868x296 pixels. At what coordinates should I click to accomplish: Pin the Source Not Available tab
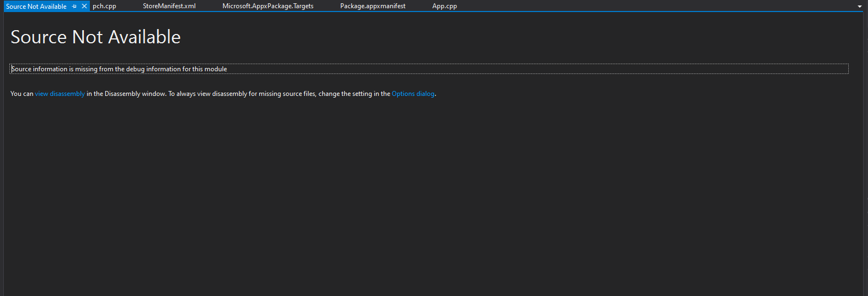[75, 7]
